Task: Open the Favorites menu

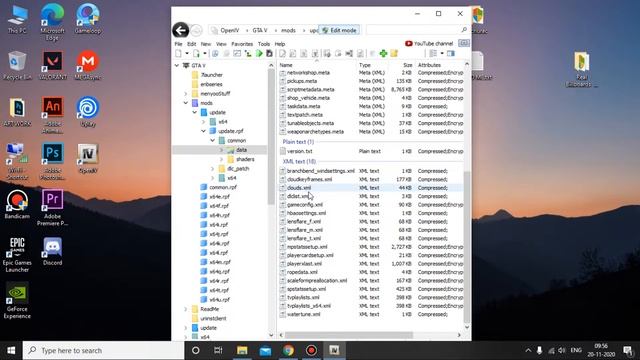Action: tap(242, 44)
